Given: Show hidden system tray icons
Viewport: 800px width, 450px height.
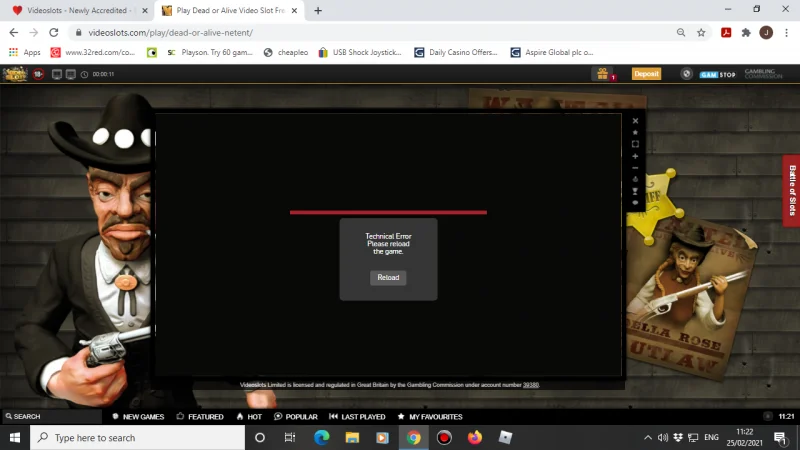Looking at the screenshot, I should [x=647, y=438].
